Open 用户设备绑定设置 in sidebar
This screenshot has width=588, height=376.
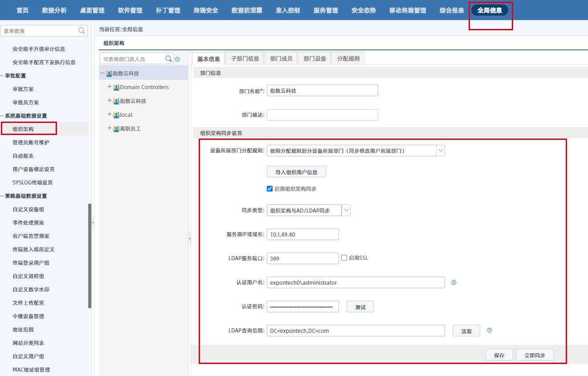(34, 169)
